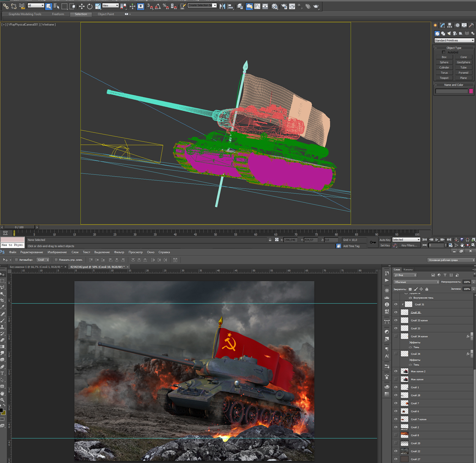The width and height of the screenshot is (476, 463).
Task: Open the Character panel icon in Photoshop dock
Action: coord(387,356)
